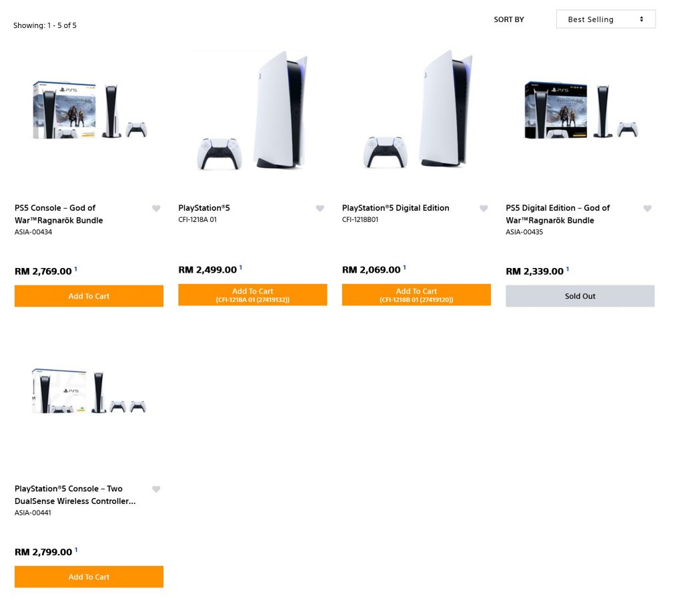The width and height of the screenshot is (683, 616).
Task: Open PS5 Digital Edition Ragnarök bundle image
Action: click(x=582, y=110)
